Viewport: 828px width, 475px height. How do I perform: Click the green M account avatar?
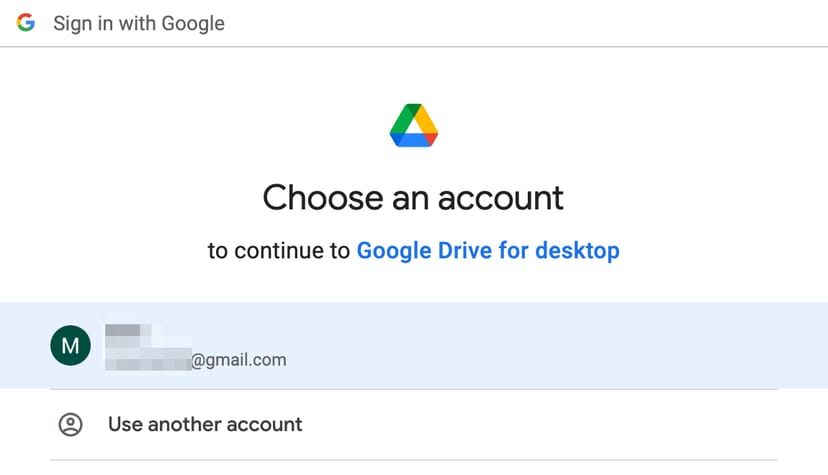point(70,346)
